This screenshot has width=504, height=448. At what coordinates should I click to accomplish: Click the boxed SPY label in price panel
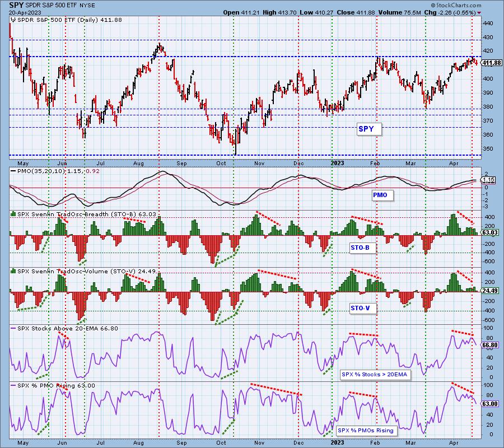(x=369, y=129)
